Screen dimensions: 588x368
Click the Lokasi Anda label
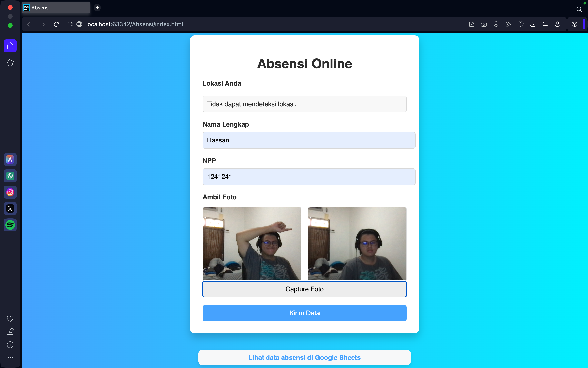point(222,83)
